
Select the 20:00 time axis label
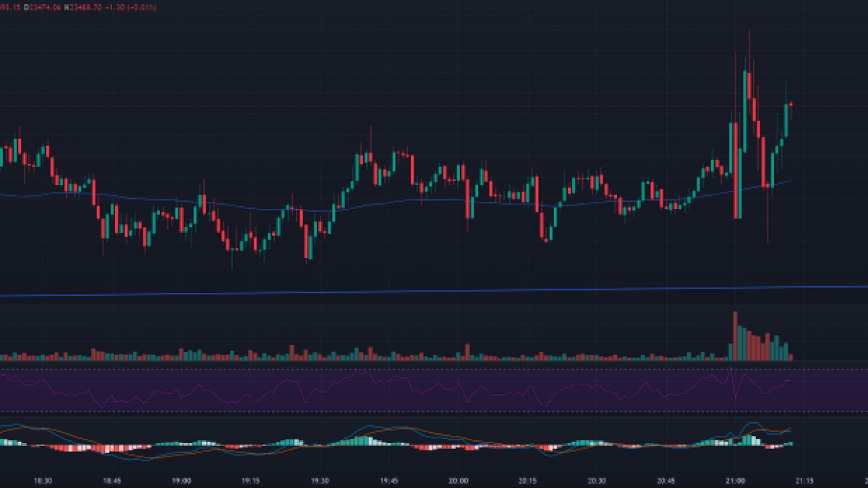(x=459, y=480)
